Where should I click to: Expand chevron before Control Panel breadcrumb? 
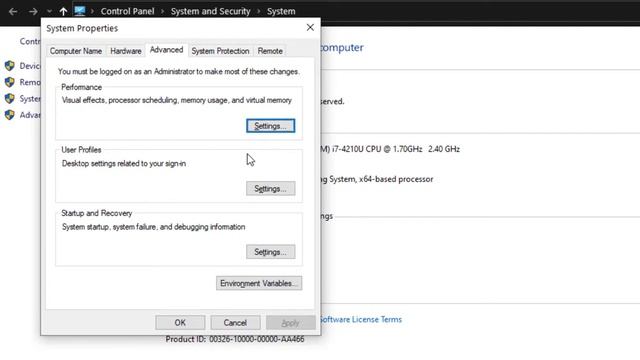[x=92, y=11]
